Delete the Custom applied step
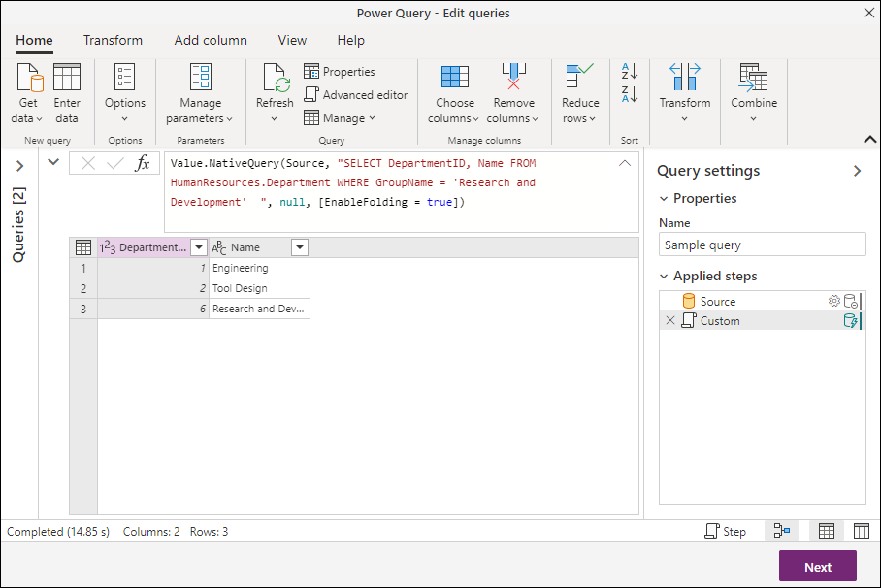The height and width of the screenshot is (588, 881). tap(670, 321)
